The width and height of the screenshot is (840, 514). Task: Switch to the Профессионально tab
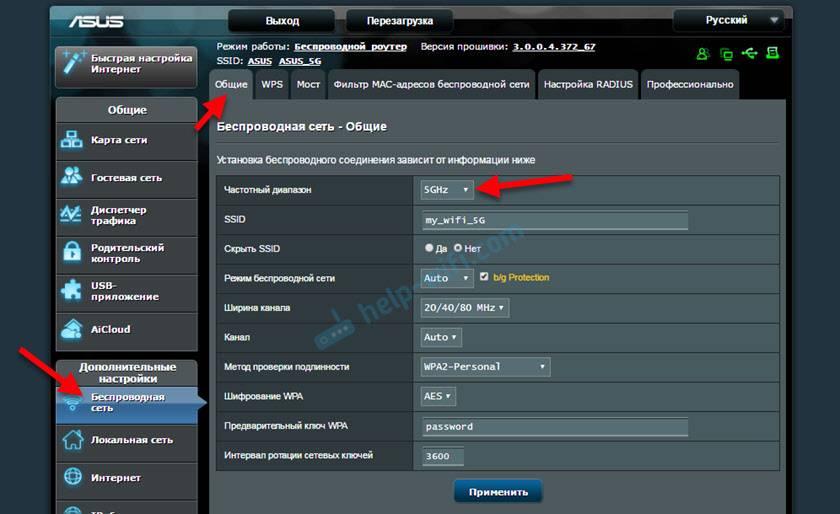[690, 85]
